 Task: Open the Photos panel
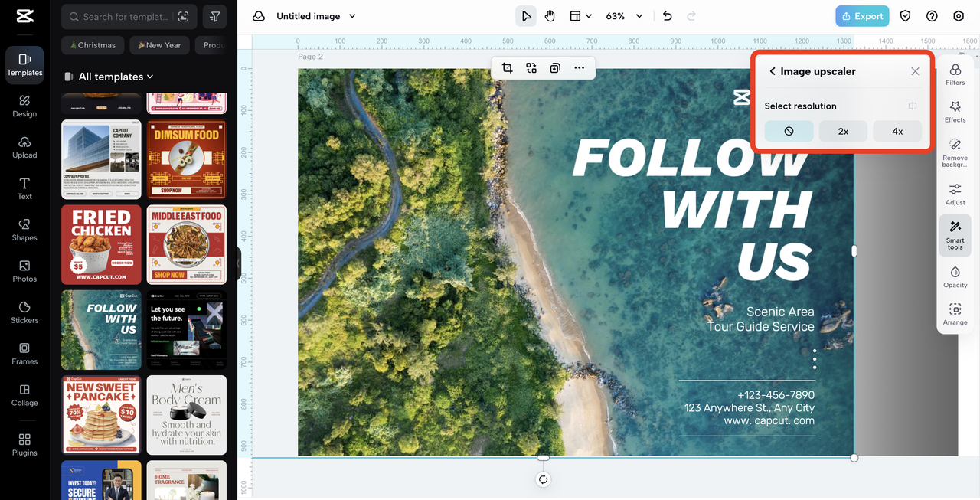[24, 271]
